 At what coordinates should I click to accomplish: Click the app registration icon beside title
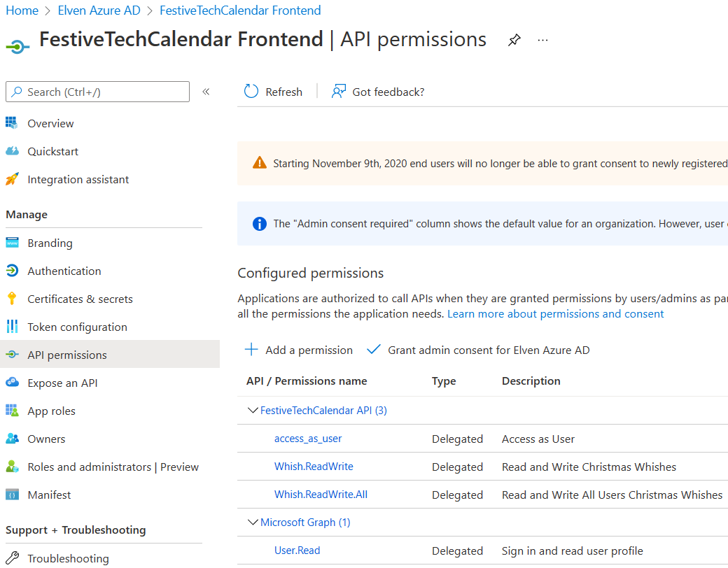pos(17,46)
